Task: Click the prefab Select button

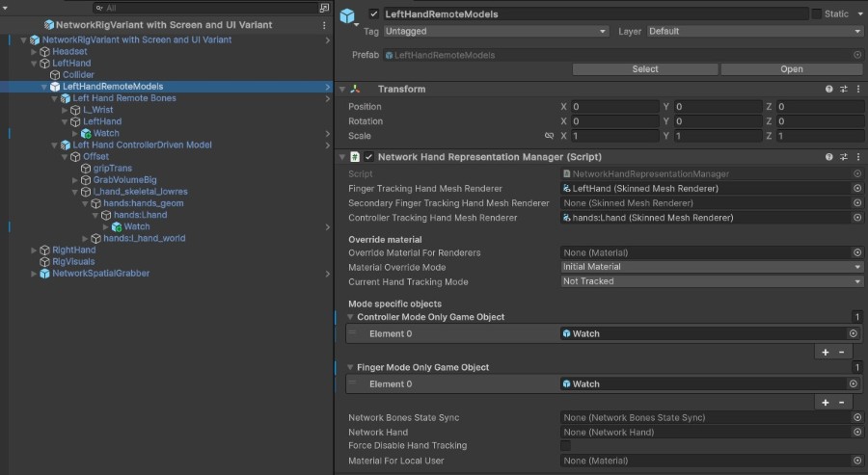Action: pos(645,69)
